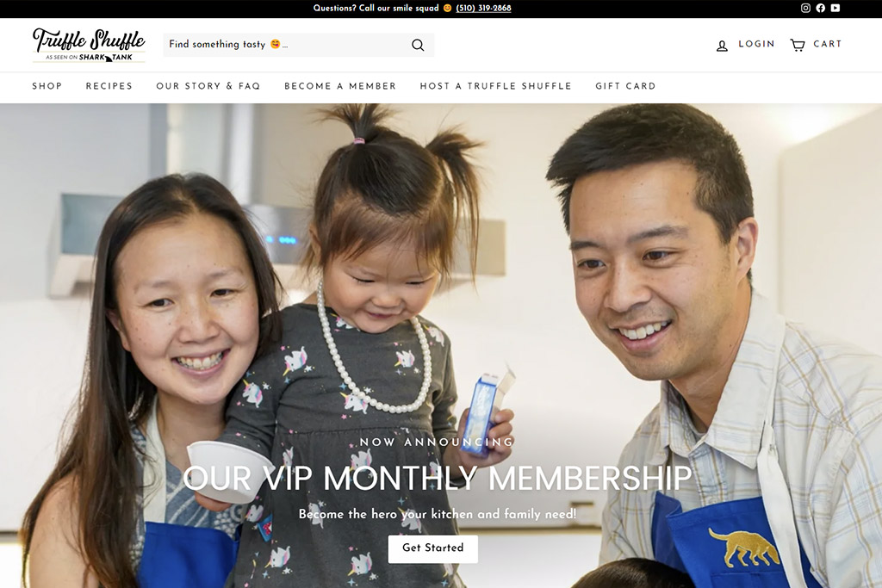Go to Our Story & FAQ
This screenshot has width=882, height=588.
coord(208,86)
